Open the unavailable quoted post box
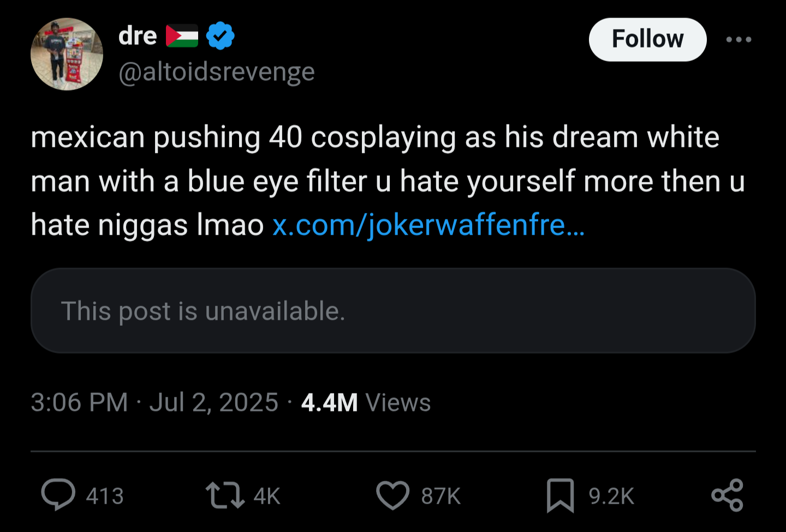 coord(393,310)
